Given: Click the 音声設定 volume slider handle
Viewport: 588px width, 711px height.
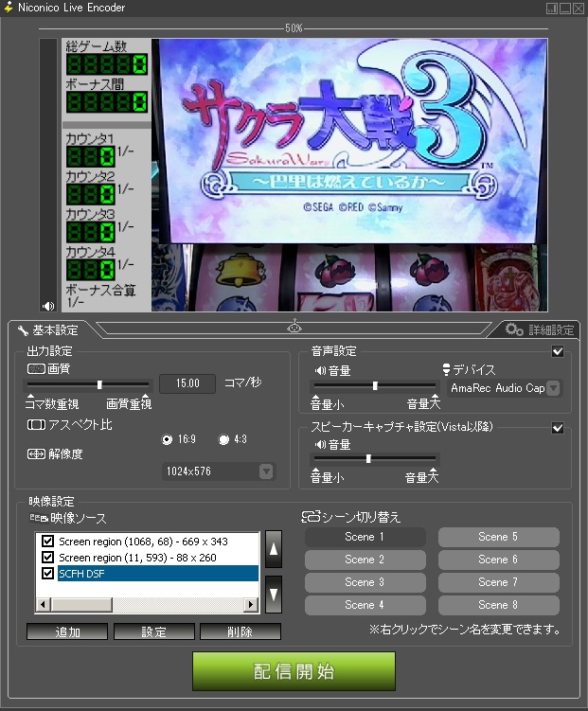Looking at the screenshot, I should 375,386.
